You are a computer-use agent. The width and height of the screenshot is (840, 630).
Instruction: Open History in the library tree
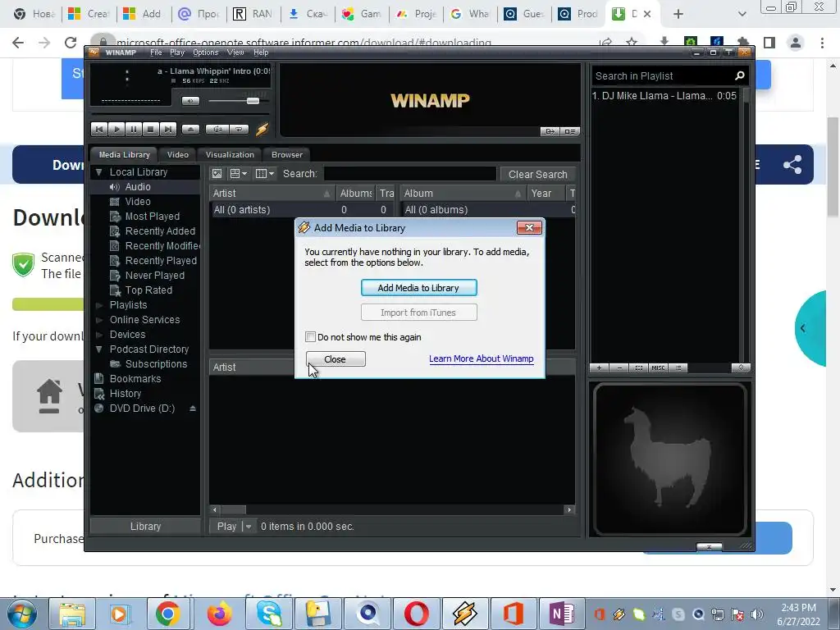point(126,394)
